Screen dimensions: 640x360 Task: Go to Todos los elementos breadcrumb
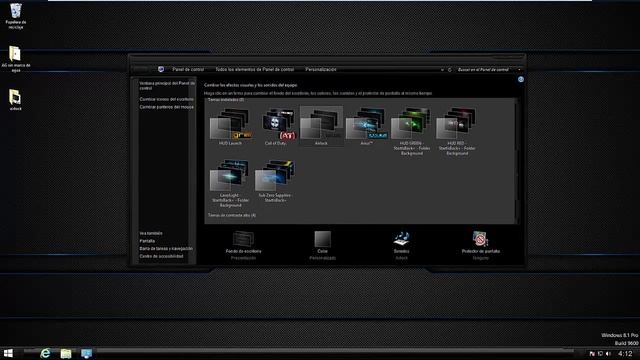pos(255,69)
